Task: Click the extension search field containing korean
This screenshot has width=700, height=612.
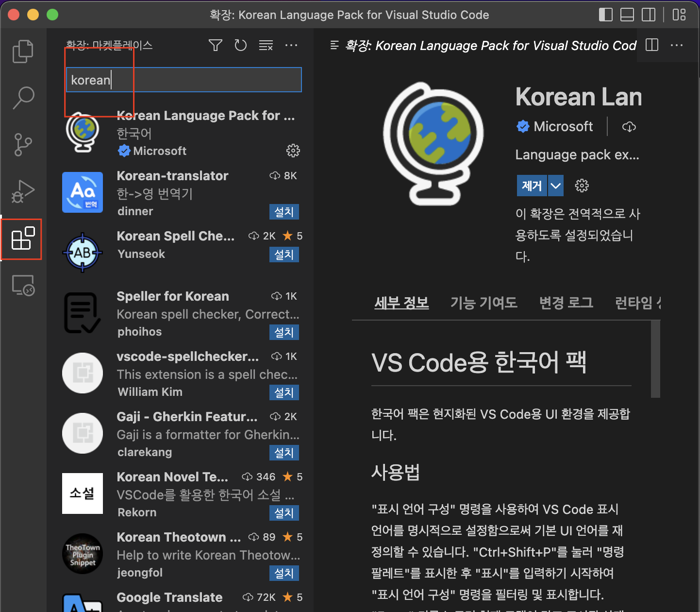Action: (184, 80)
